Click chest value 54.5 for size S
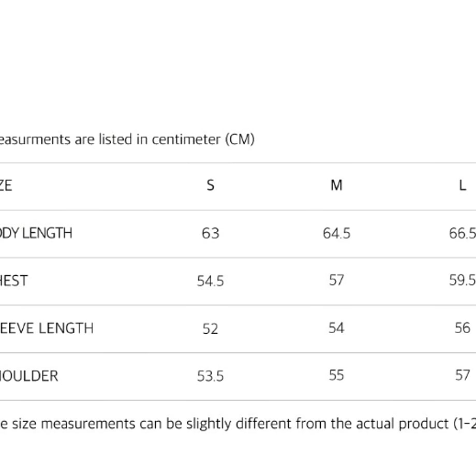The image size is (476, 476). [x=211, y=281]
